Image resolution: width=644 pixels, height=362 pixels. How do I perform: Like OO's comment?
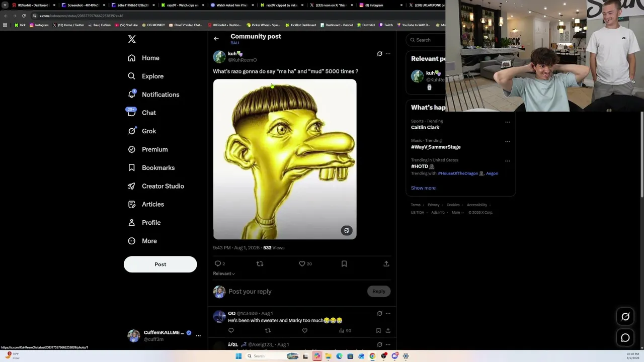pos(304,330)
